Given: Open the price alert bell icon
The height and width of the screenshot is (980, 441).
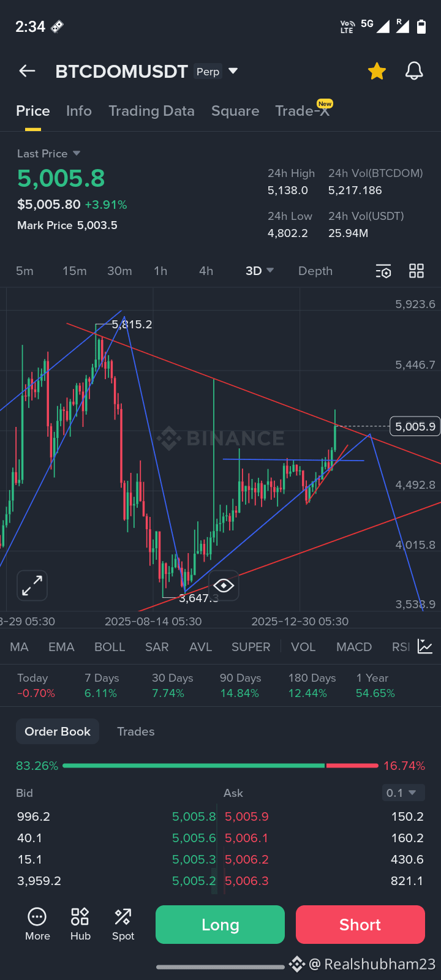Looking at the screenshot, I should pyautogui.click(x=414, y=71).
